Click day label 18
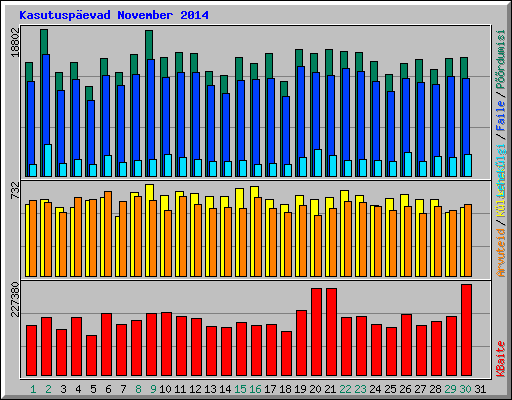This screenshot has height=400, width=512. click(285, 389)
